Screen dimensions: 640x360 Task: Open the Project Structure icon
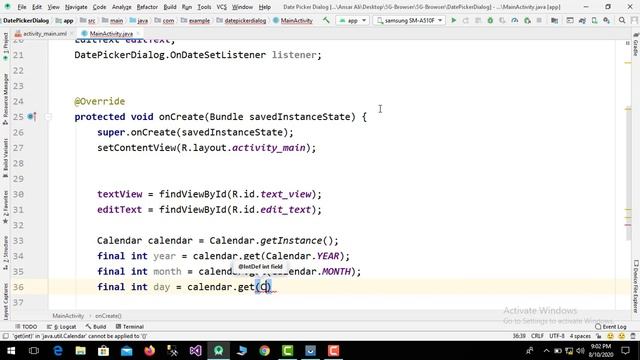(554, 20)
